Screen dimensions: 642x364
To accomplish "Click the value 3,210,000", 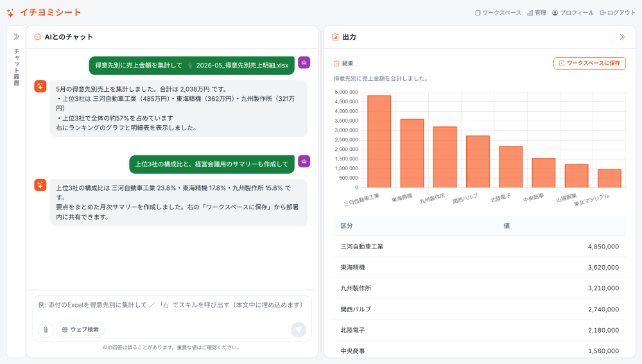I will point(603,288).
